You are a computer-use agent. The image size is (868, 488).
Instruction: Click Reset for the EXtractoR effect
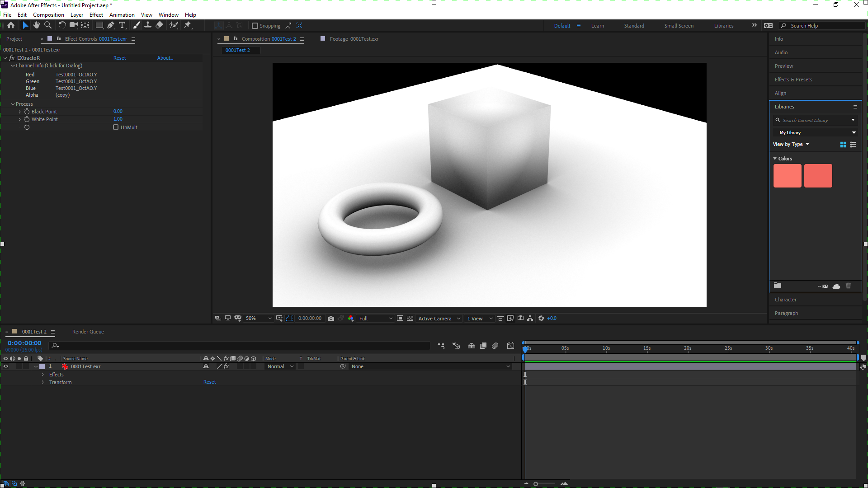tap(119, 58)
